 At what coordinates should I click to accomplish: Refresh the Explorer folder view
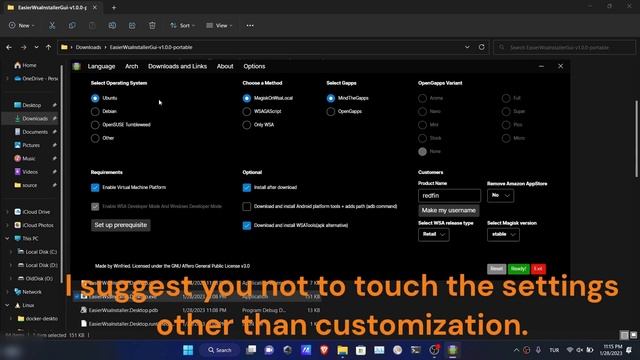coord(482,47)
